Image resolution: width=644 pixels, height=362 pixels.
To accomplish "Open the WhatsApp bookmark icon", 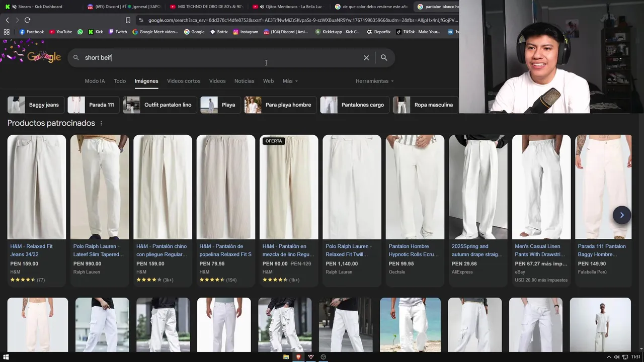I will coord(80,32).
